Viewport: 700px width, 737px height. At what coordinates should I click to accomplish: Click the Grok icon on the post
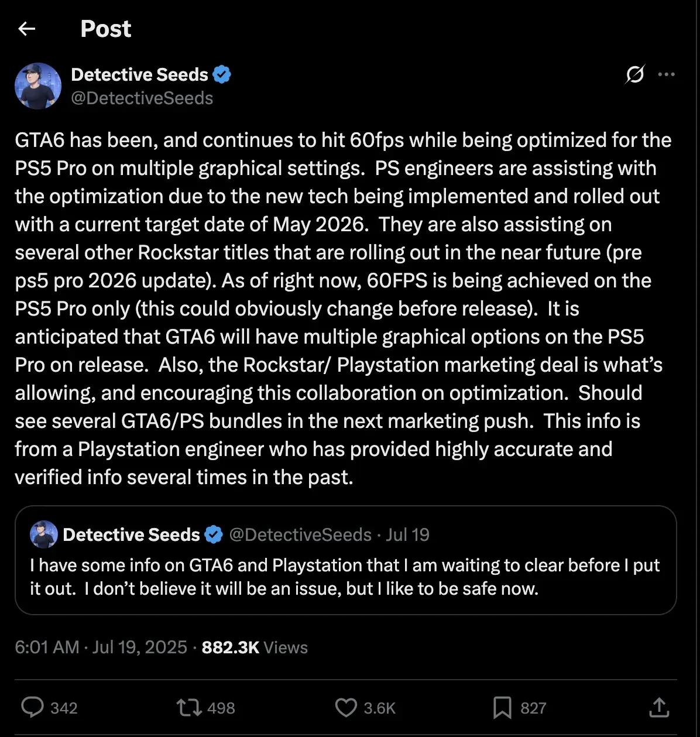tap(636, 75)
